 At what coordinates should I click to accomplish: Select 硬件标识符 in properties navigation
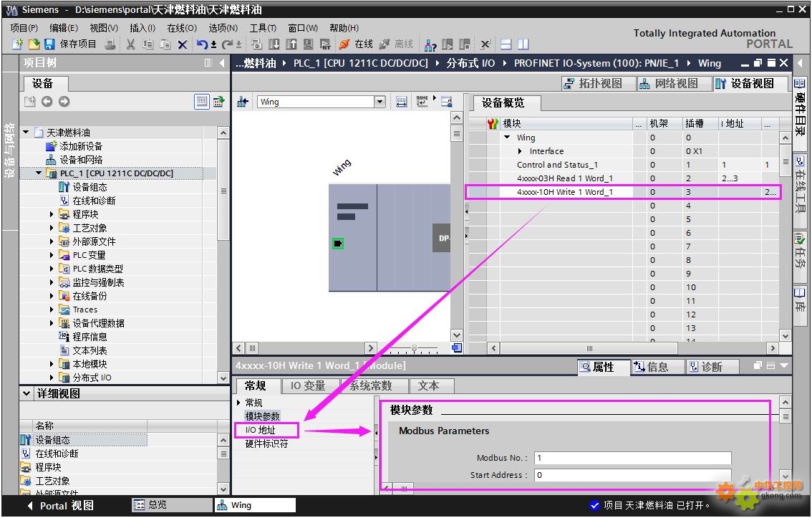point(266,444)
